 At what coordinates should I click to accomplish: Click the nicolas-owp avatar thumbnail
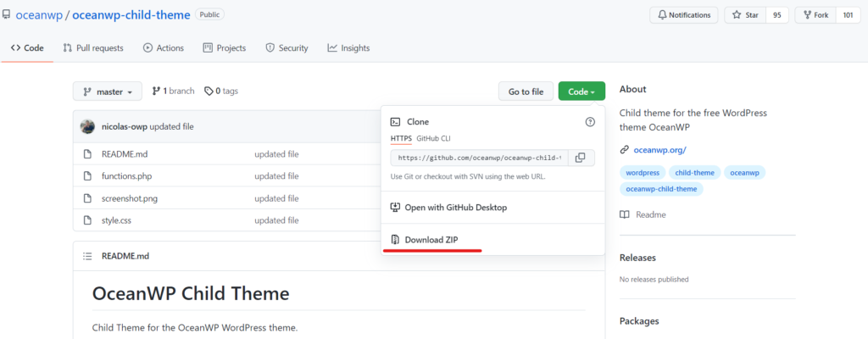(87, 126)
